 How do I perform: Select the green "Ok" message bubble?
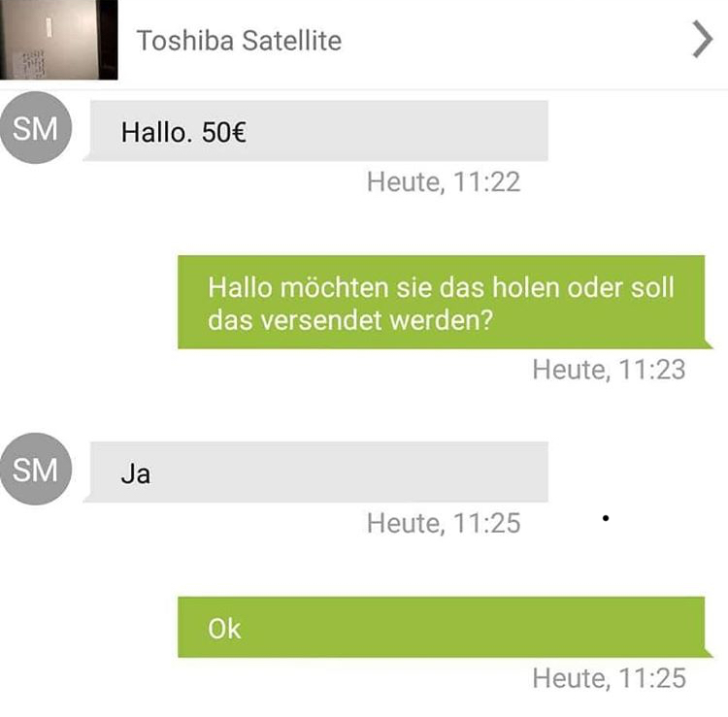[441, 628]
